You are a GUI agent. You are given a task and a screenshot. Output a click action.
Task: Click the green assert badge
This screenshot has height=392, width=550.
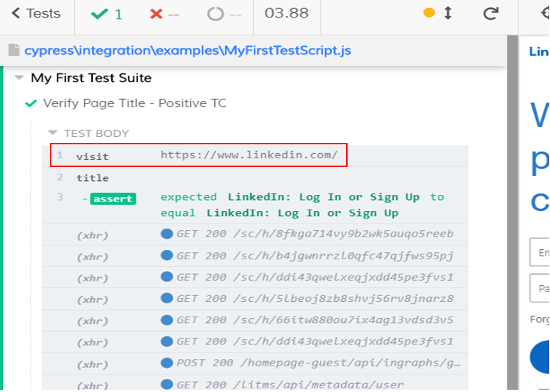113,199
